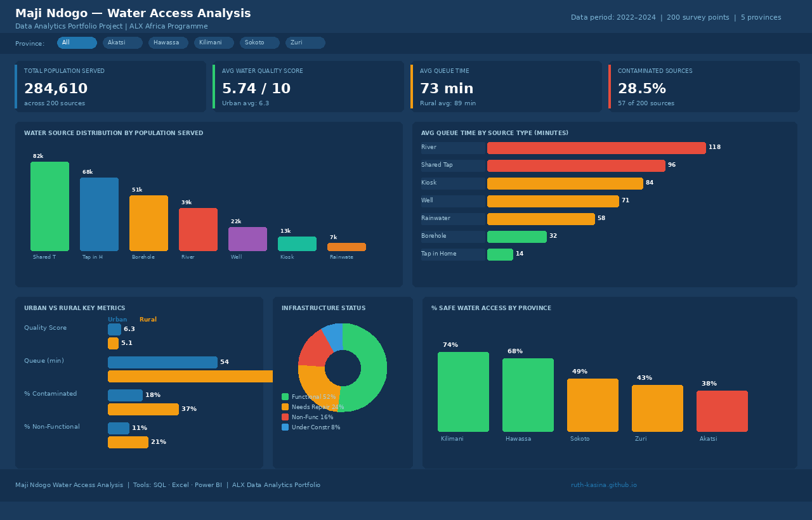This screenshot has width=812, height=520.
Task: Click the Rainwater queue time bar showing 58
Action: (x=541, y=219)
